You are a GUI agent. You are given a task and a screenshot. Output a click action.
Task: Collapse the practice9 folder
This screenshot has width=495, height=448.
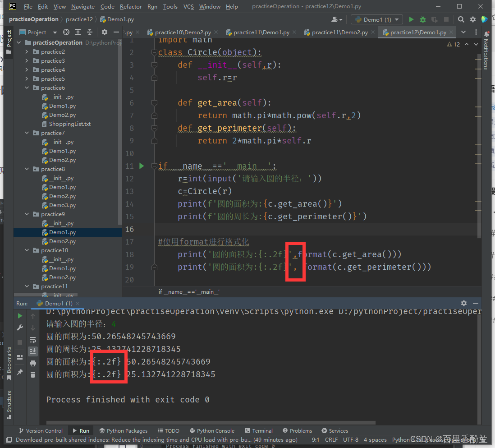click(27, 214)
